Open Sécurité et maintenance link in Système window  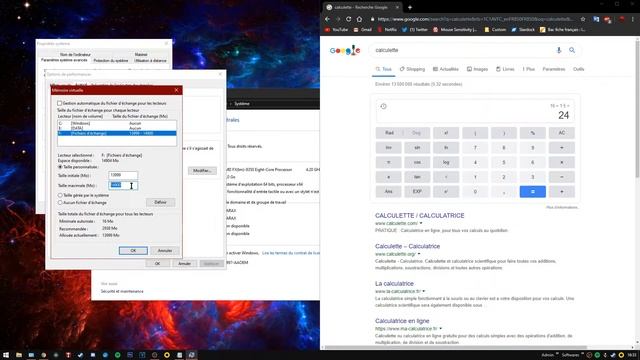122,291
